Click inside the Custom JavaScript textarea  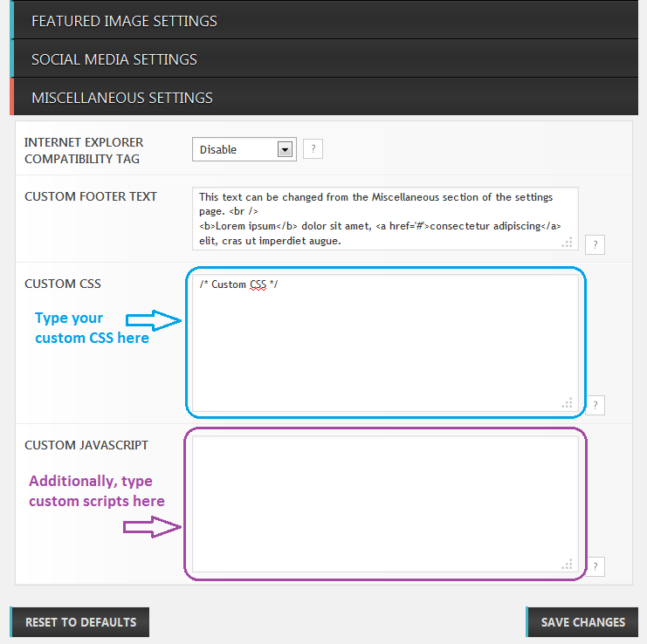click(x=385, y=504)
